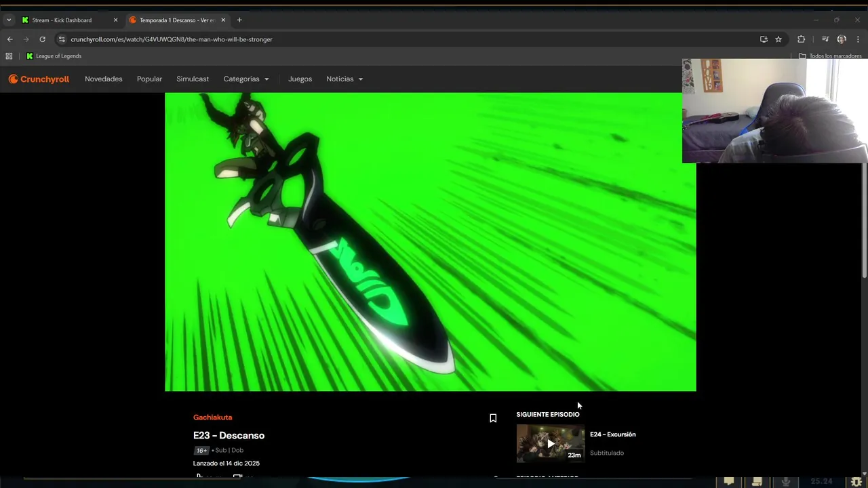Select the Temporada 1 Descanso tab
868x488 pixels.
(x=176, y=20)
